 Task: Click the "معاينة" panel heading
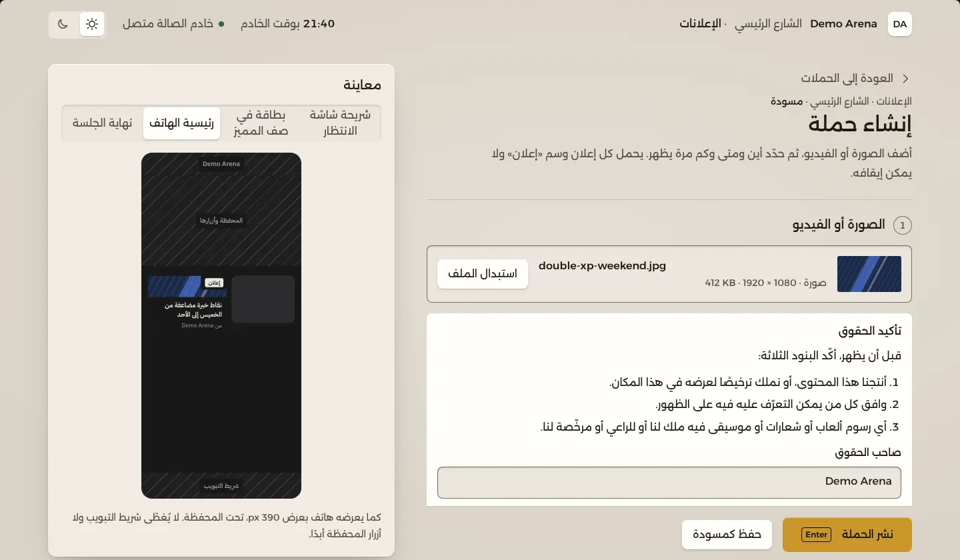363,85
